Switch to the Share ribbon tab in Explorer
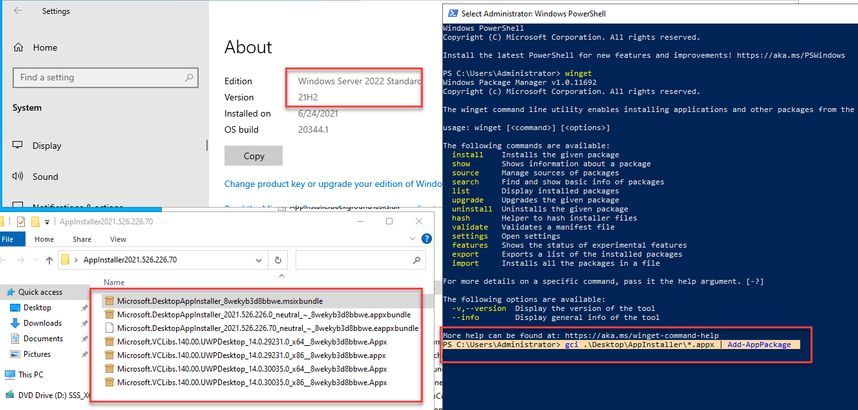This screenshot has width=858, height=410. pos(82,239)
